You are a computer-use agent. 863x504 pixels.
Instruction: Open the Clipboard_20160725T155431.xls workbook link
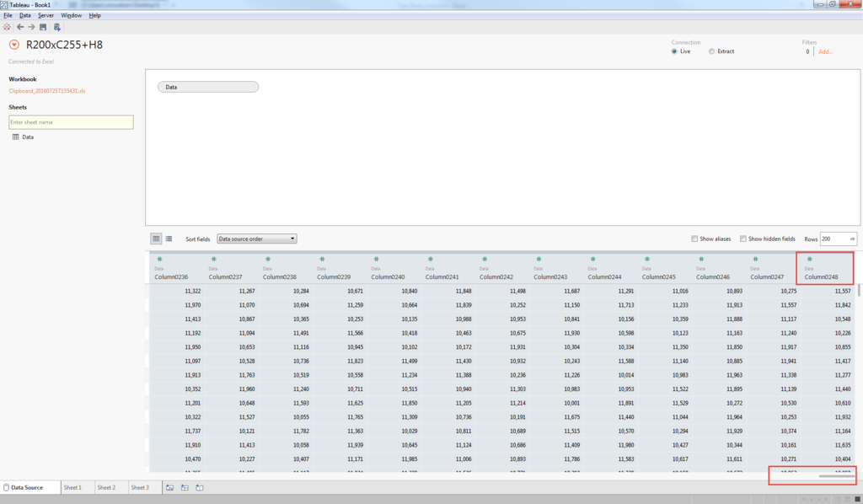47,91
